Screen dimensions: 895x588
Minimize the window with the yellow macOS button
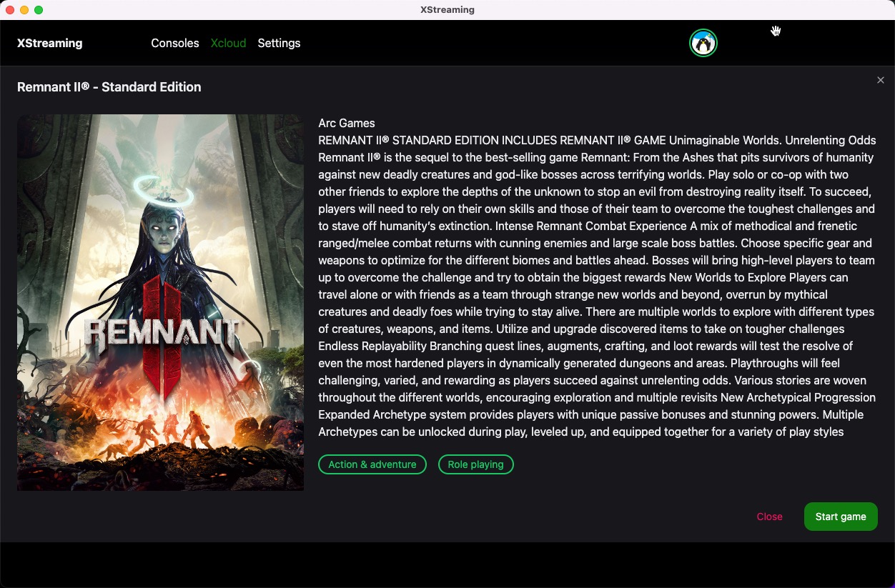tap(24, 10)
